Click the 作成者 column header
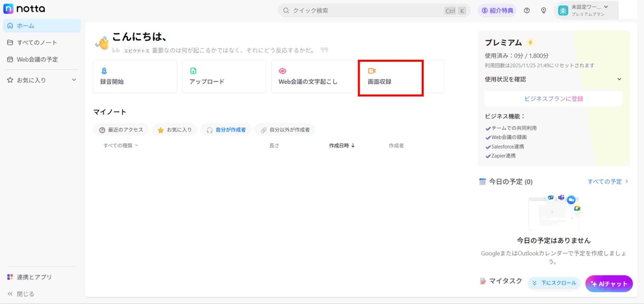This screenshot has width=644, height=304. pyautogui.click(x=396, y=145)
